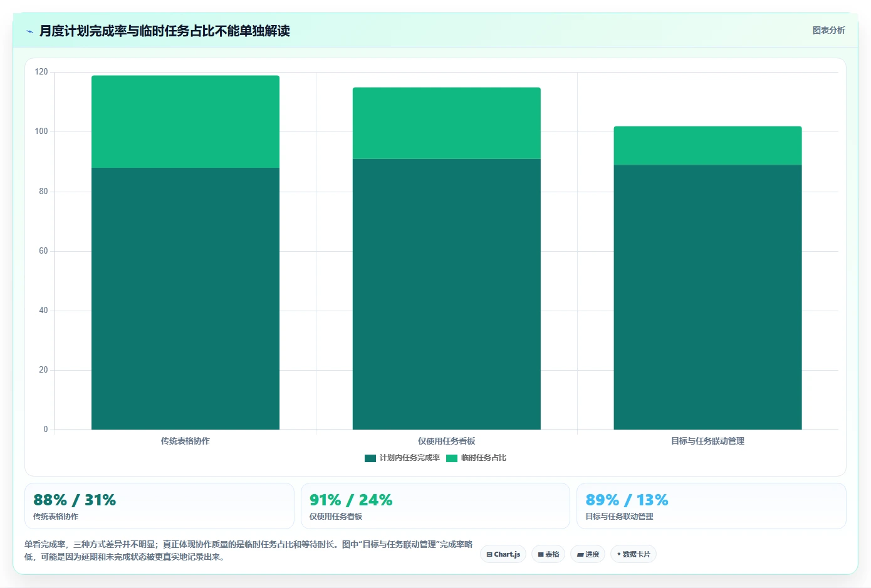Image resolution: width=871 pixels, height=588 pixels.
Task: Click the 目标与任务联动管理 caption under 89% / 13%
Action: [619, 517]
